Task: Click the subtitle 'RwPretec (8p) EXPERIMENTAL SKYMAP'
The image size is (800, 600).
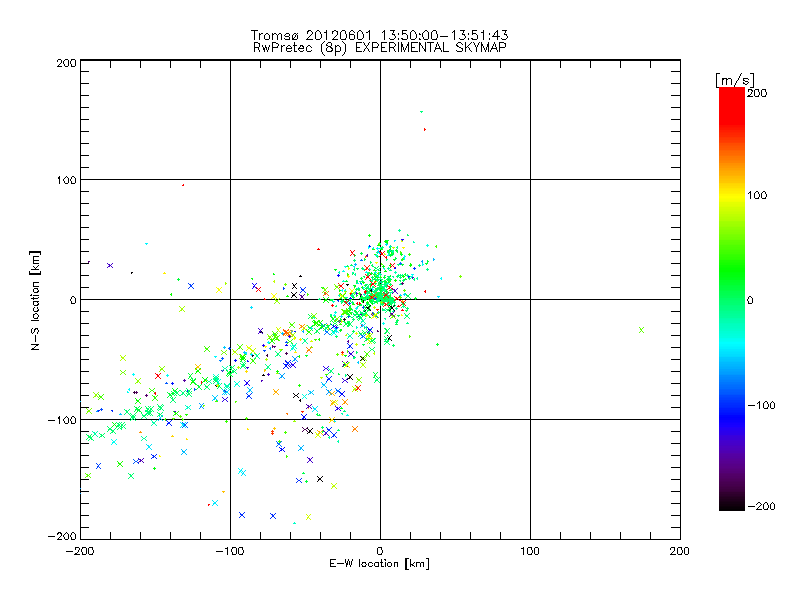Action: click(x=379, y=47)
